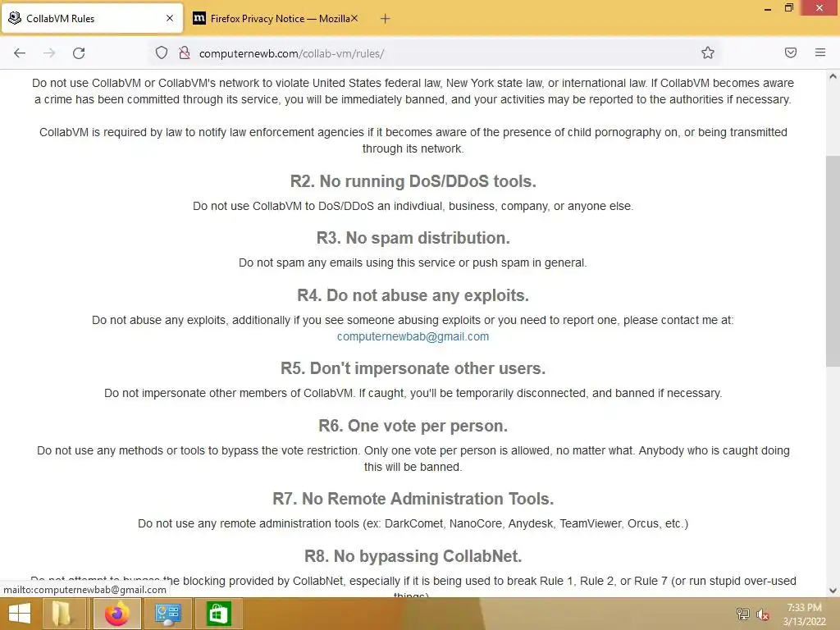Click the page scrollbar thumb

pyautogui.click(x=833, y=260)
